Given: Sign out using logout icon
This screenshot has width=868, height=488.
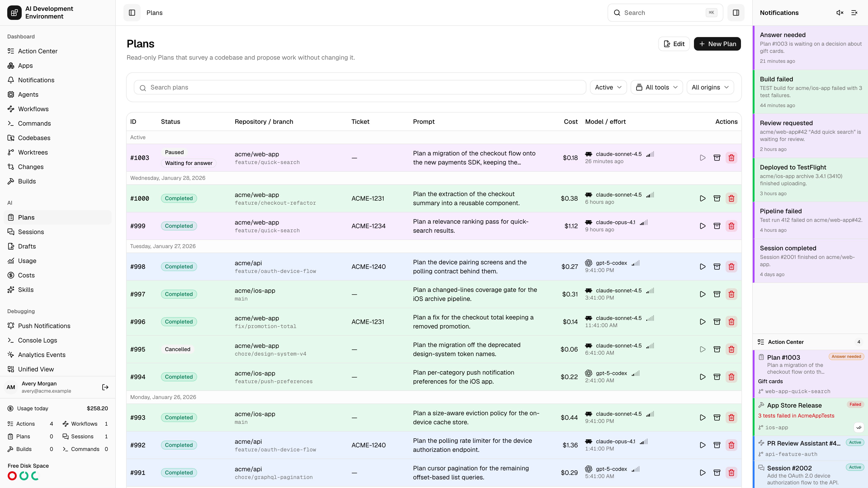Looking at the screenshot, I should 105,387.
